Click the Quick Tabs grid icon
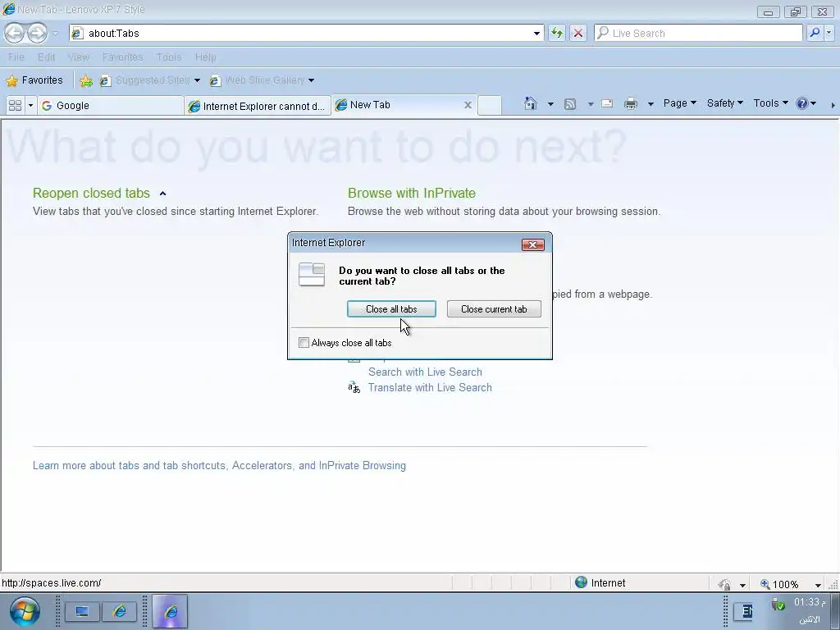Screen dimensions: 840x630 tap(15, 106)
